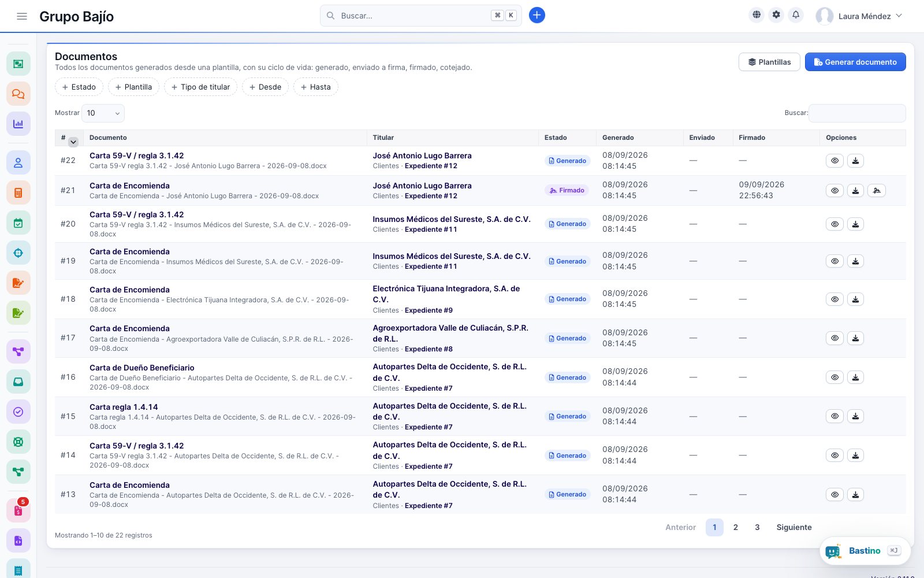Open the settings gear in header
Viewport: 924px width, 578px height.
(x=776, y=15)
